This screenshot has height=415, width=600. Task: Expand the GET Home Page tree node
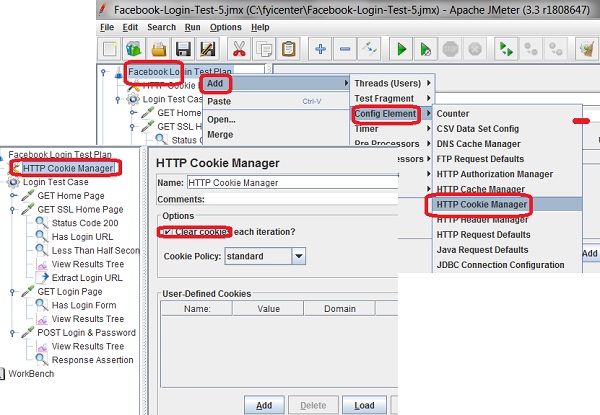pyautogui.click(x=13, y=196)
